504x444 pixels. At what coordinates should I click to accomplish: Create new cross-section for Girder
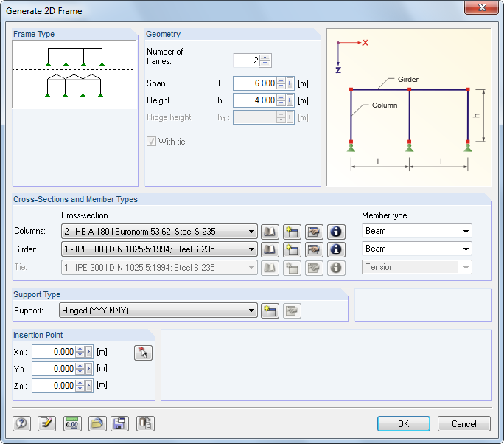click(x=292, y=249)
